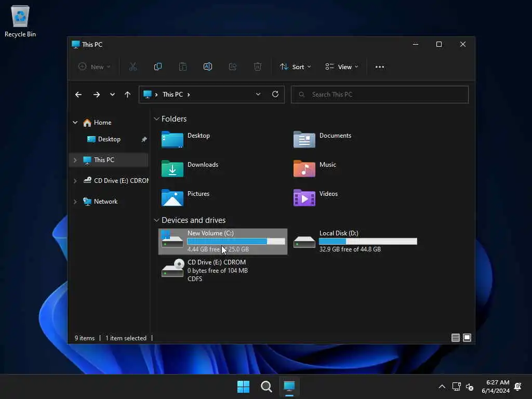Select the CD Drive (E:) CDROM icon
This screenshot has height=399, width=532.
tap(172, 268)
